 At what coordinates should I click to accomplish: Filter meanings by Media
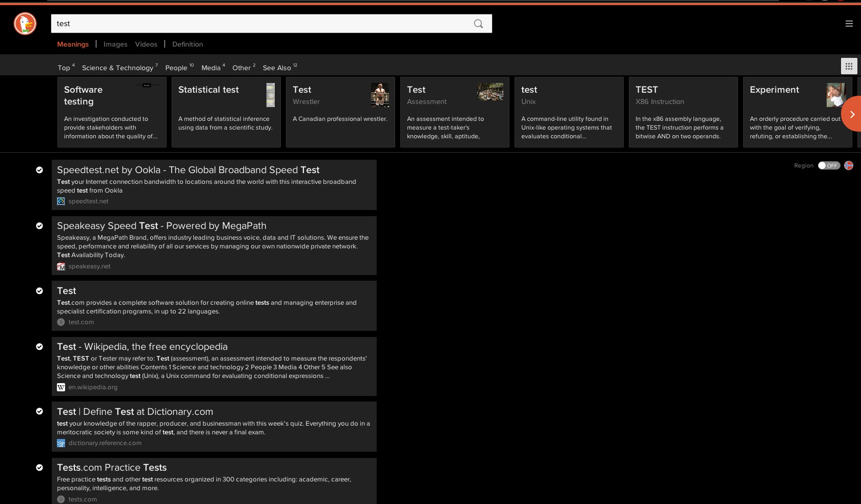(x=213, y=67)
